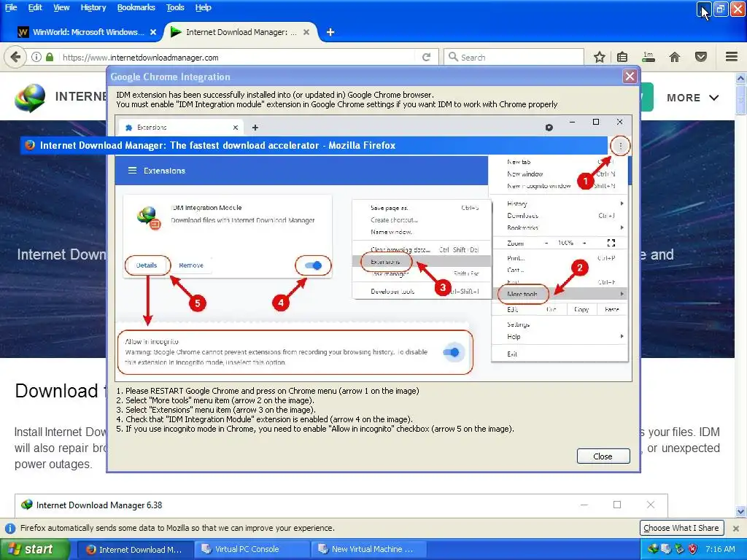This screenshot has height=560, width=747.
Task: Close the Internet Download Manager tab
Action: [306, 32]
